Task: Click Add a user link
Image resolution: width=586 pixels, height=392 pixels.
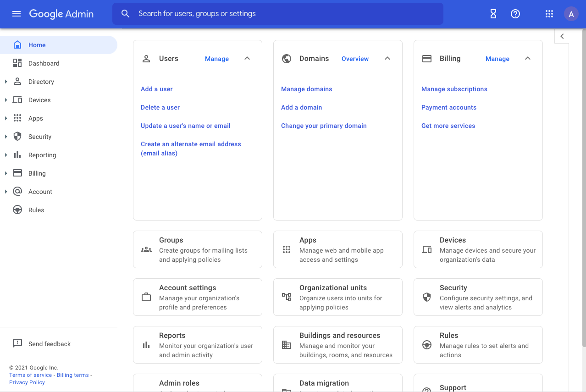Action: point(157,89)
